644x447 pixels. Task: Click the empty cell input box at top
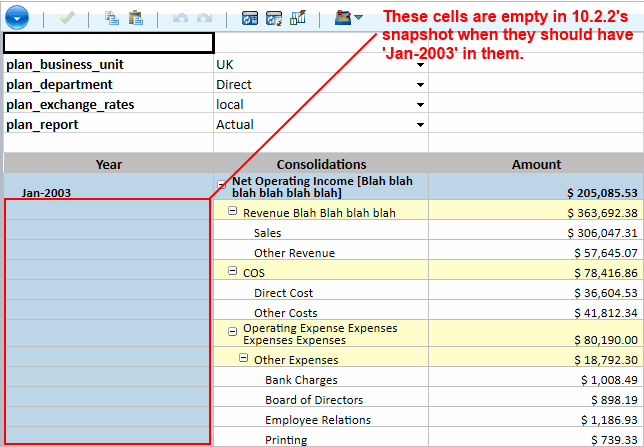(109, 43)
